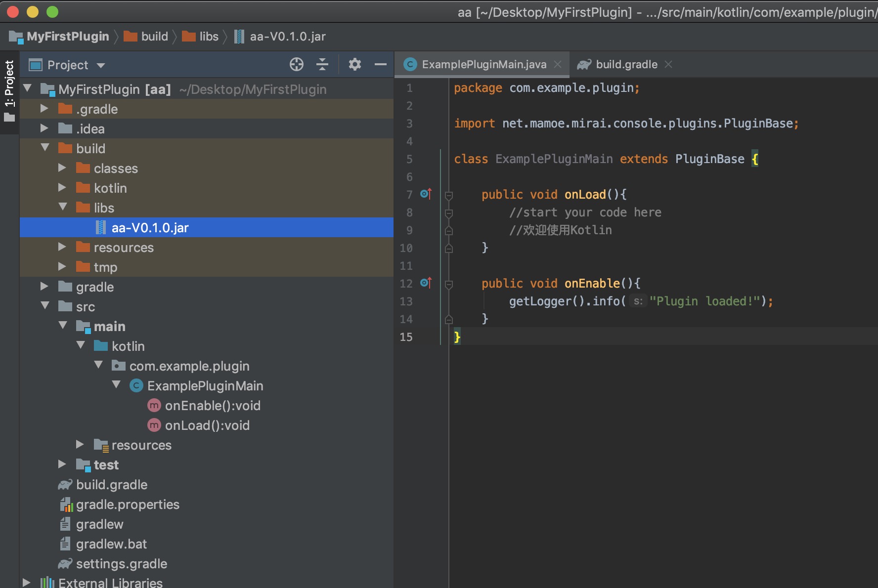878x588 pixels.
Task: Close the ExamplePluginMain.java tab
Action: [558, 64]
